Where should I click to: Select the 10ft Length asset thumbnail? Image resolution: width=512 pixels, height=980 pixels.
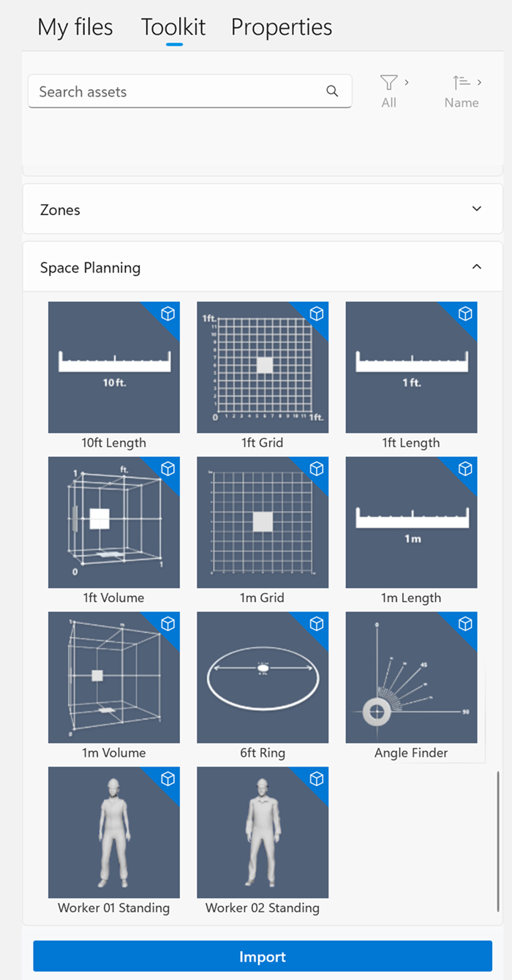[x=114, y=367]
